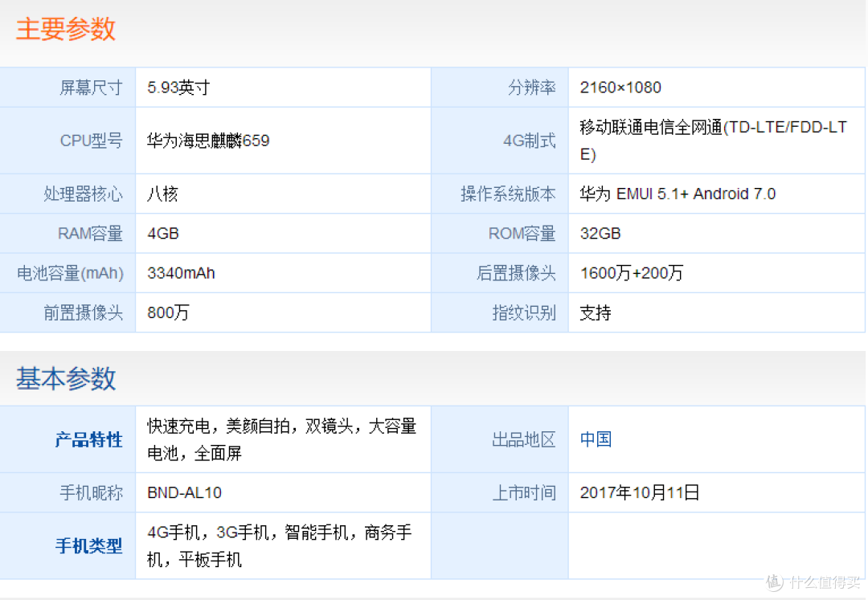Select the 5.93英寸 value

tap(178, 88)
